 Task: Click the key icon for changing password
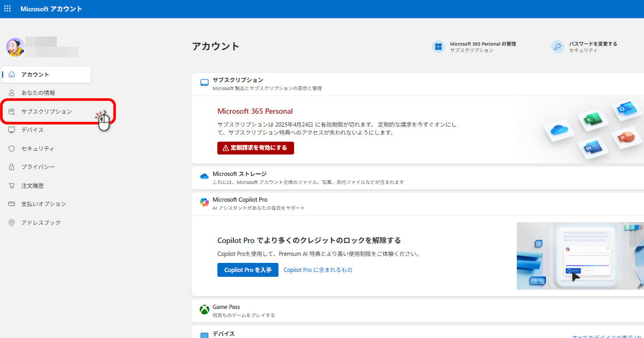(558, 47)
